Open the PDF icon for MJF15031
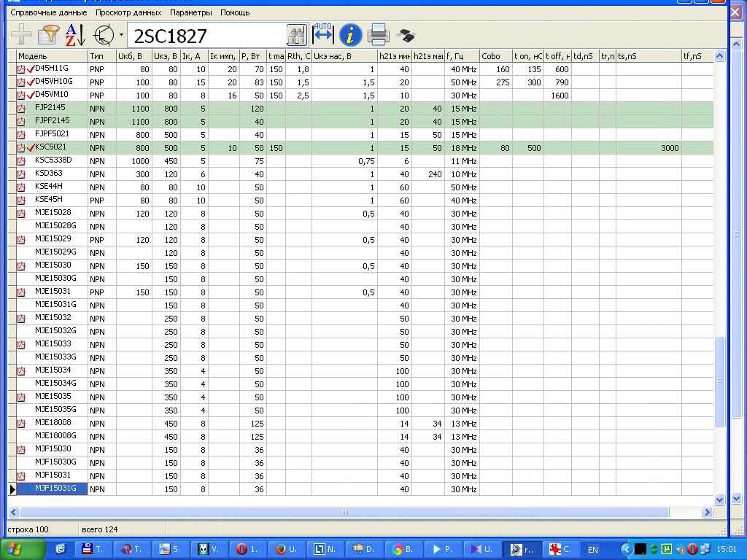Image resolution: width=747 pixels, height=560 pixels. pos(21,475)
